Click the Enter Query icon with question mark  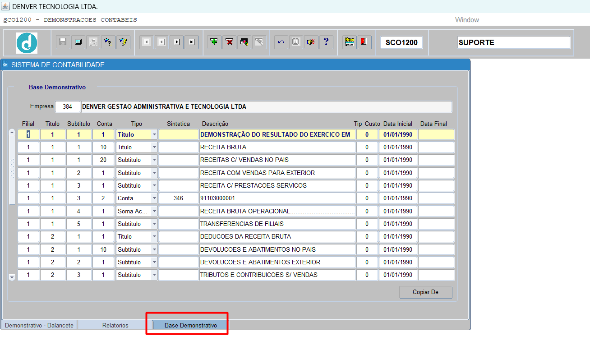coord(108,42)
